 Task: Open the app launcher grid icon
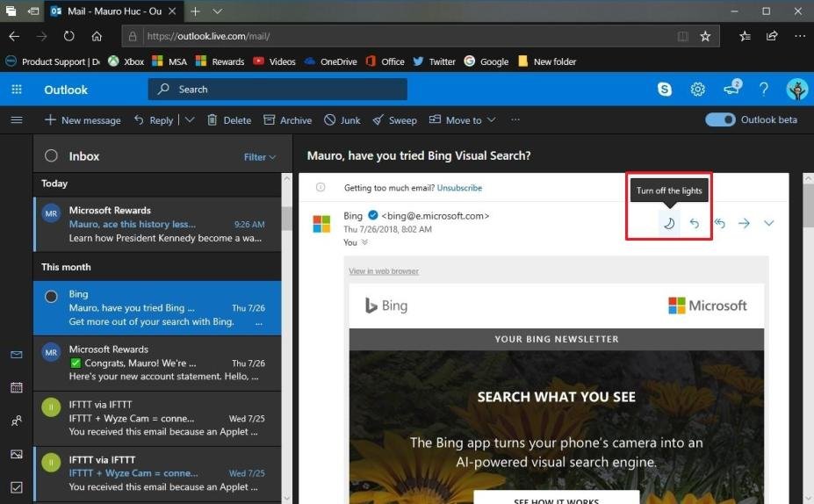pos(16,90)
